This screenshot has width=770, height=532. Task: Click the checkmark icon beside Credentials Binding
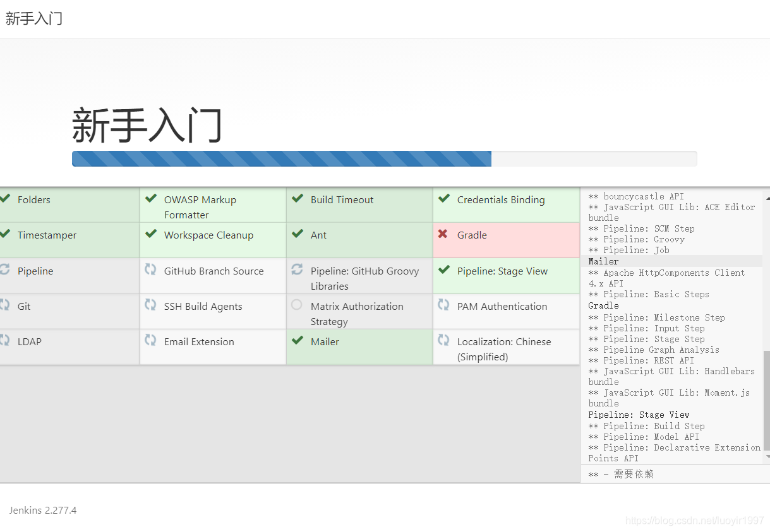[444, 199]
